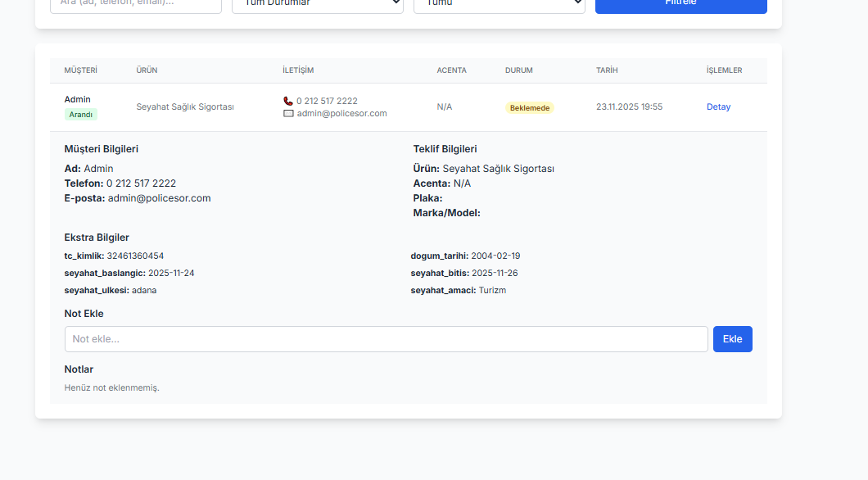Click the date 23.11.2025 19:55
The height and width of the screenshot is (480, 868).
click(x=629, y=106)
